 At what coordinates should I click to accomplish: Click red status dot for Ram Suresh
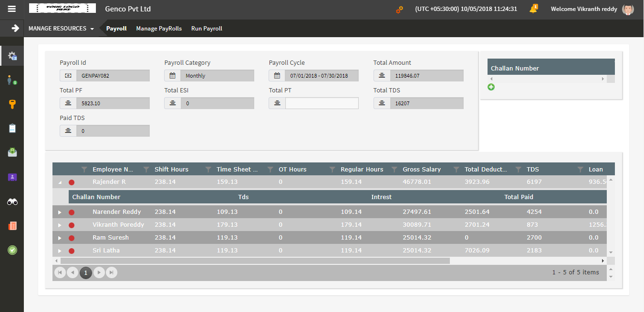[x=72, y=238]
